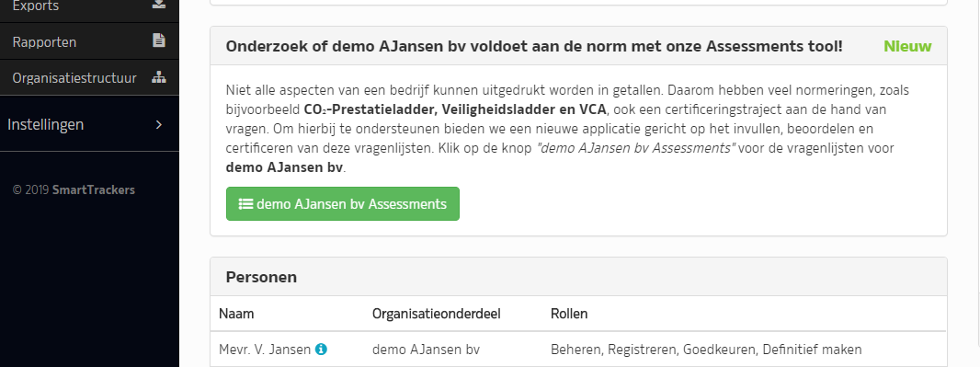Click the green Nieuw badge
The image size is (980, 367).
907,46
